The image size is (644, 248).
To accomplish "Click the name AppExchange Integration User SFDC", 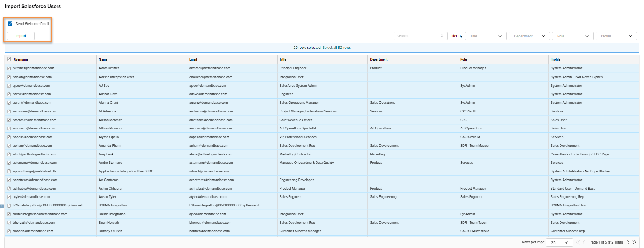I will 126,171.
